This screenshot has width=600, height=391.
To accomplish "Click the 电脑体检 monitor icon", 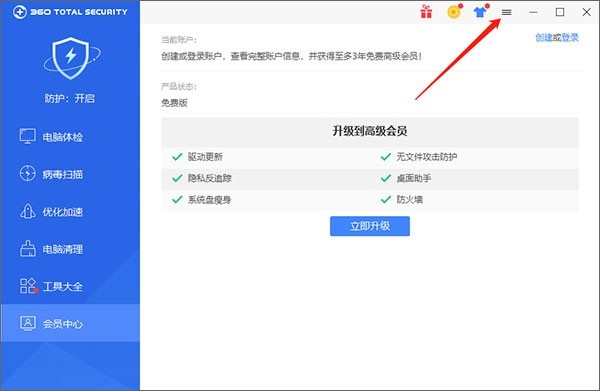I will 28,136.
